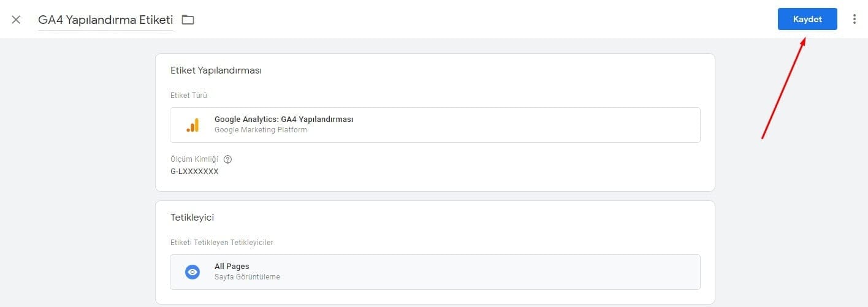This screenshot has height=307, width=868.
Task: Click the Etiket Türü label
Action: (x=189, y=96)
